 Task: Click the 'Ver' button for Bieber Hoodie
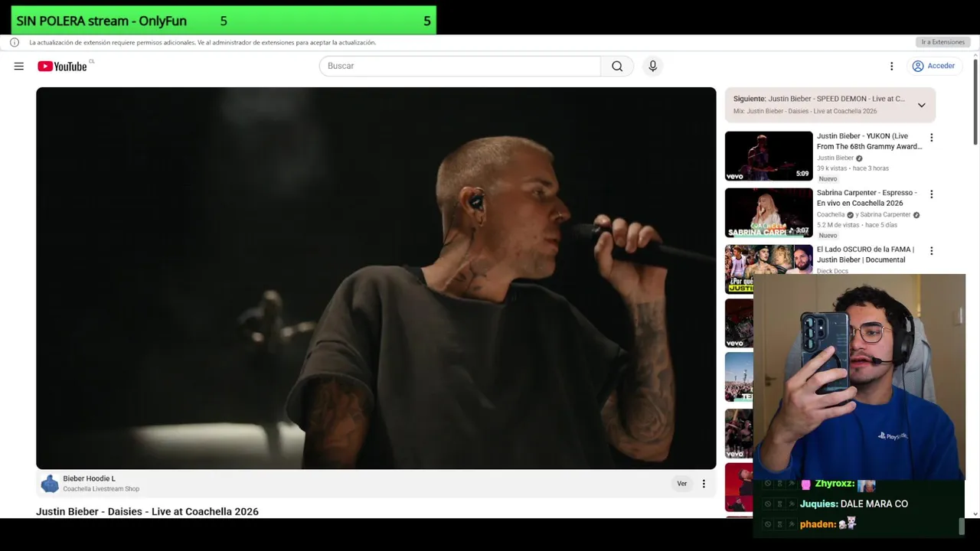pyautogui.click(x=681, y=484)
